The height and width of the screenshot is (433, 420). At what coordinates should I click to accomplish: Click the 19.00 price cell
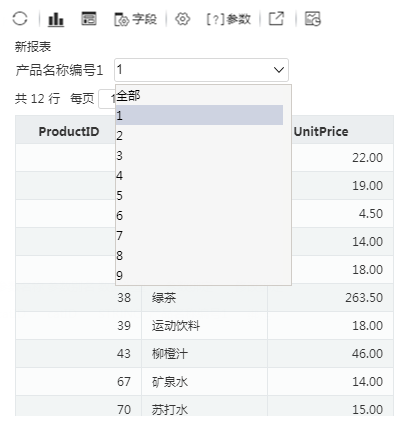[x=343, y=186]
